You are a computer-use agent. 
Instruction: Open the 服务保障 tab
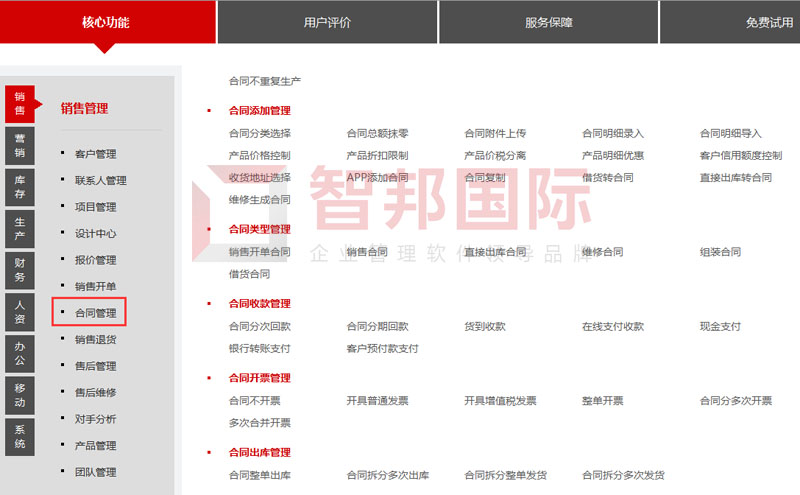[x=548, y=22]
